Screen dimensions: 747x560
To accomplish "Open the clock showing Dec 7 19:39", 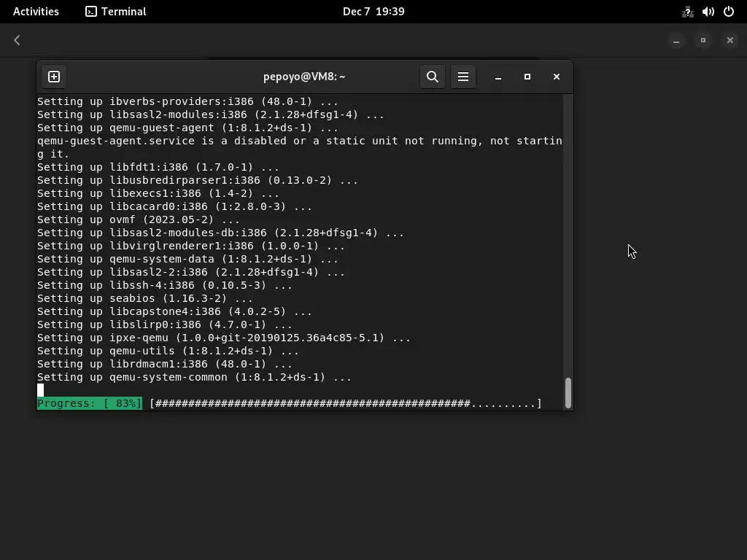I will tap(373, 12).
